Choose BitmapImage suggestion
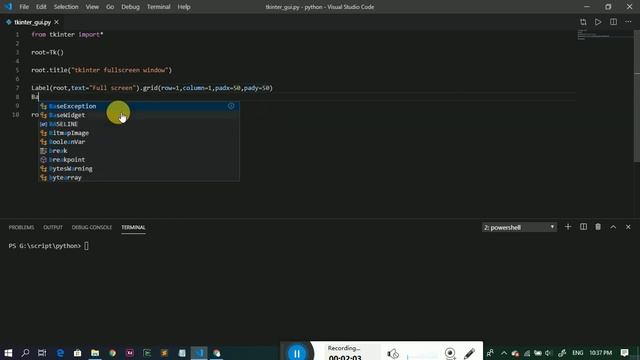The width and height of the screenshot is (640, 360). coord(139,133)
